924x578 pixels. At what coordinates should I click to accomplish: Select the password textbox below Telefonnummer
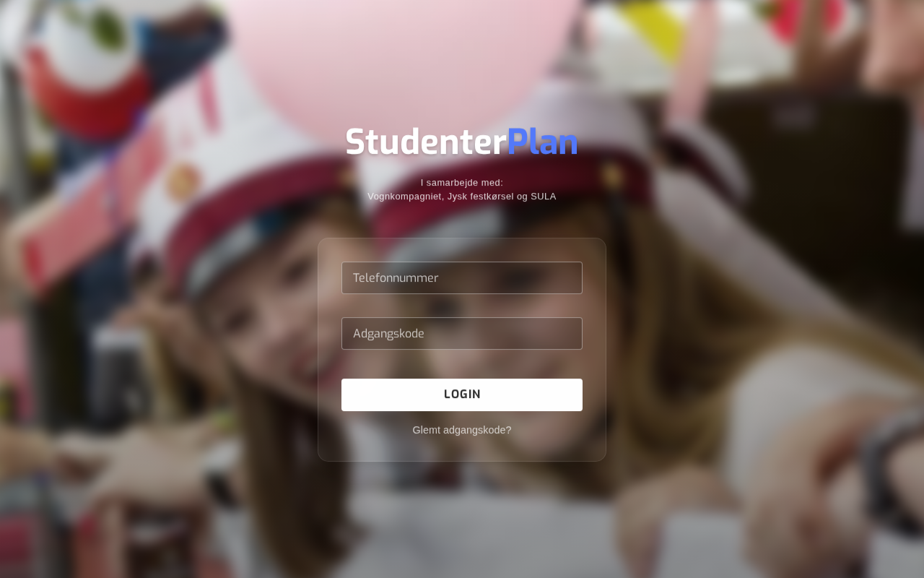(462, 333)
